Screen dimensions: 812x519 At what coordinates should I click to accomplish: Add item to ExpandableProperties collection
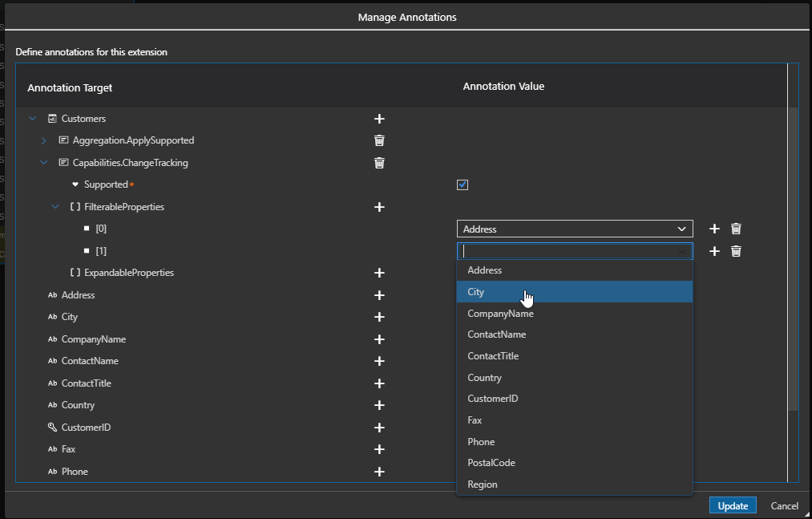(379, 273)
